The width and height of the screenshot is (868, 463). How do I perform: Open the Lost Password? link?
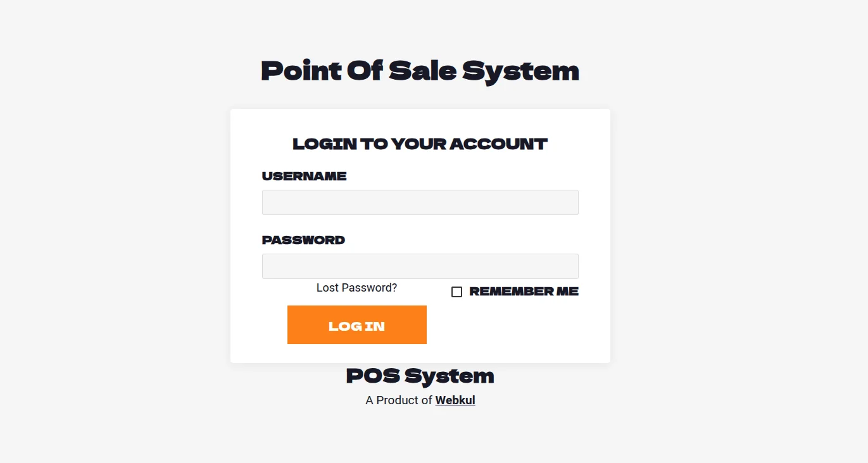(356, 288)
